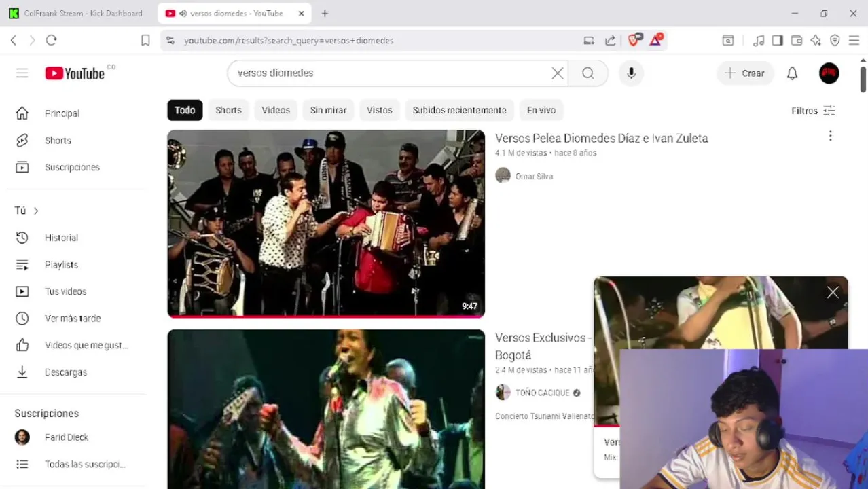Reload the page

(51, 41)
